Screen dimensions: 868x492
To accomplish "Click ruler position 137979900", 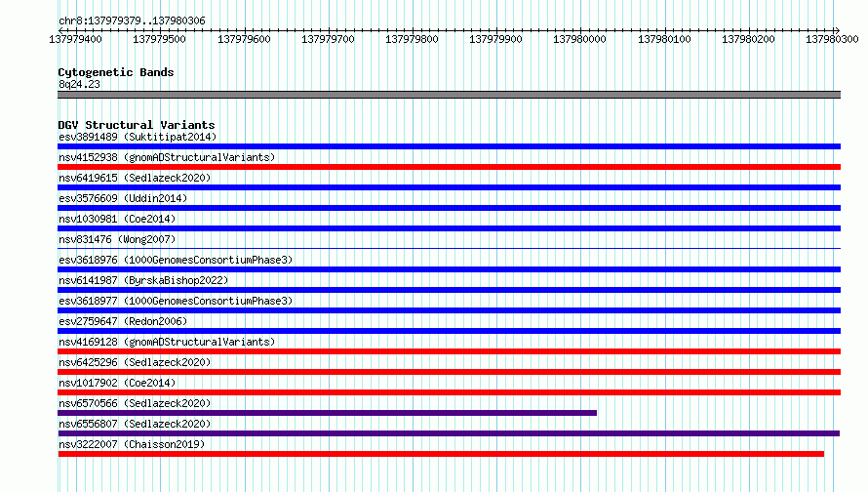I will (495, 39).
